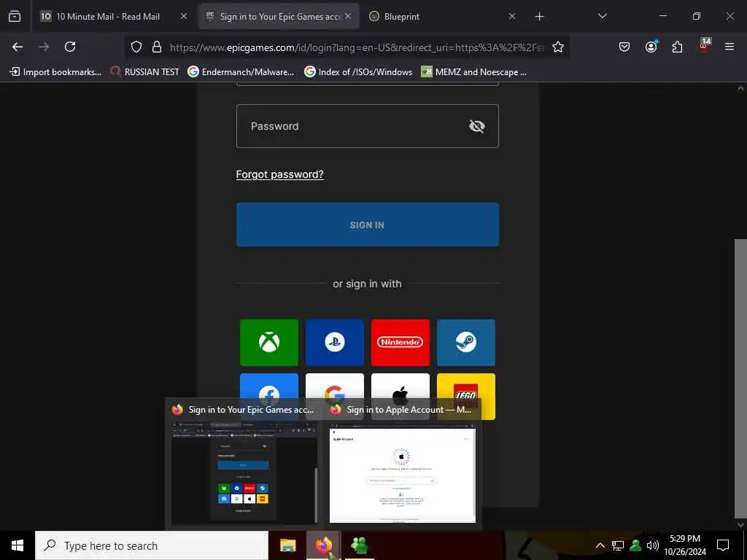Open the notification center icon
747x560 pixels.
click(723, 545)
